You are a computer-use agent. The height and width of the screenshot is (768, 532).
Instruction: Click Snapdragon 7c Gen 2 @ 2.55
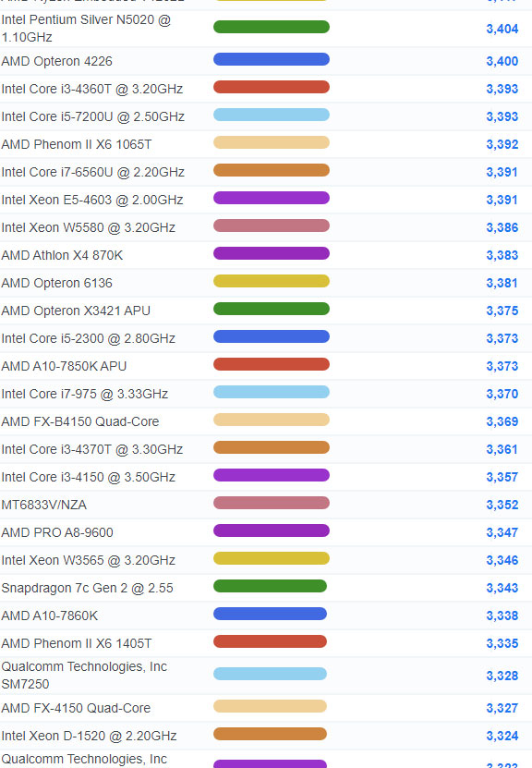point(87,588)
